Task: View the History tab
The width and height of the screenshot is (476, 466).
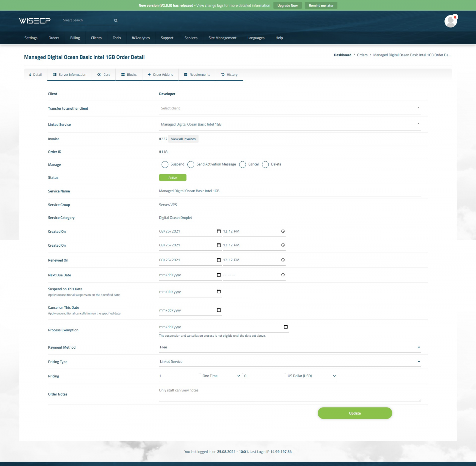Action: pos(229,75)
